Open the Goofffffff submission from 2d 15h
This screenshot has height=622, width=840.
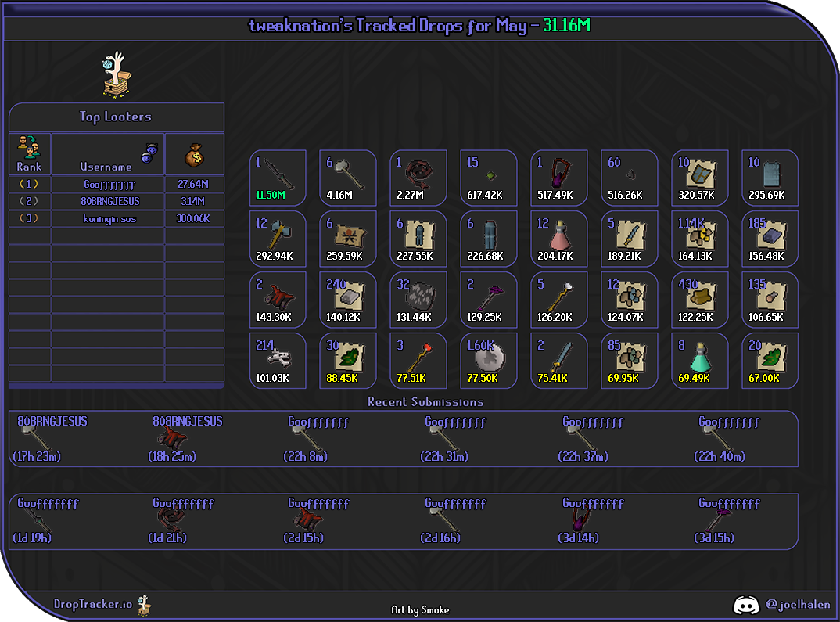click(x=317, y=520)
